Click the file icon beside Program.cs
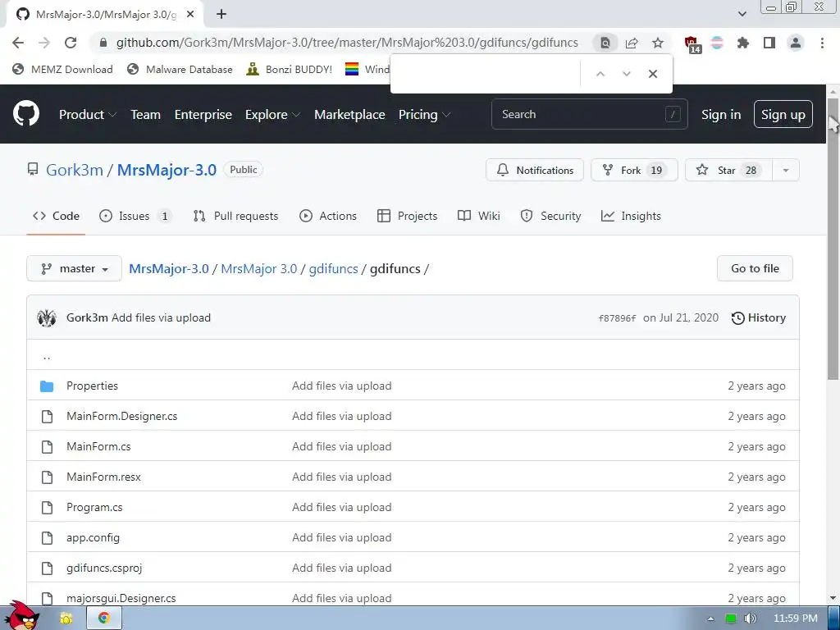This screenshot has height=630, width=840. pyautogui.click(x=47, y=507)
